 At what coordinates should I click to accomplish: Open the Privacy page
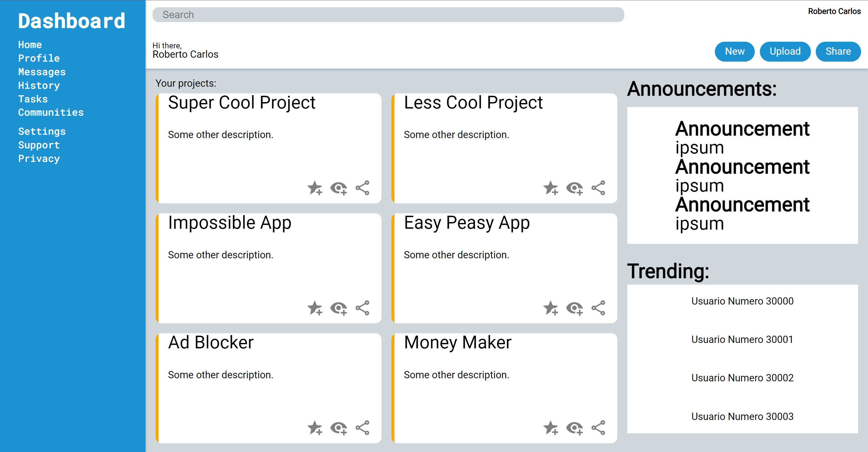[x=39, y=158]
